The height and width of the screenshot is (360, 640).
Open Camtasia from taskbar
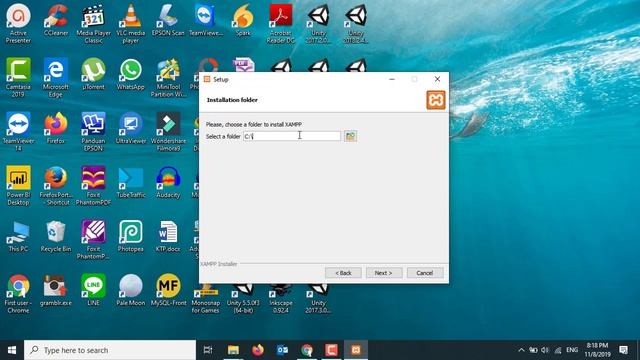click(331, 350)
